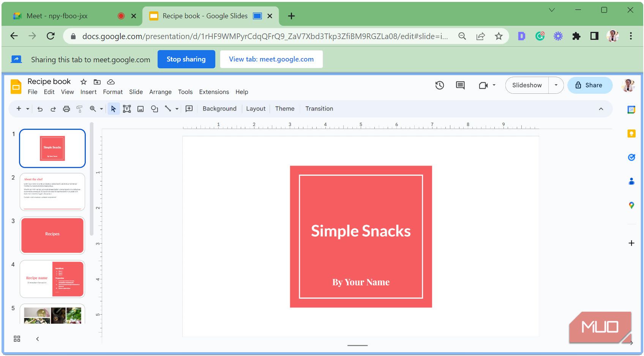
Task: Switch to the Meet npy-fboo-jxx tab
Action: [57, 16]
